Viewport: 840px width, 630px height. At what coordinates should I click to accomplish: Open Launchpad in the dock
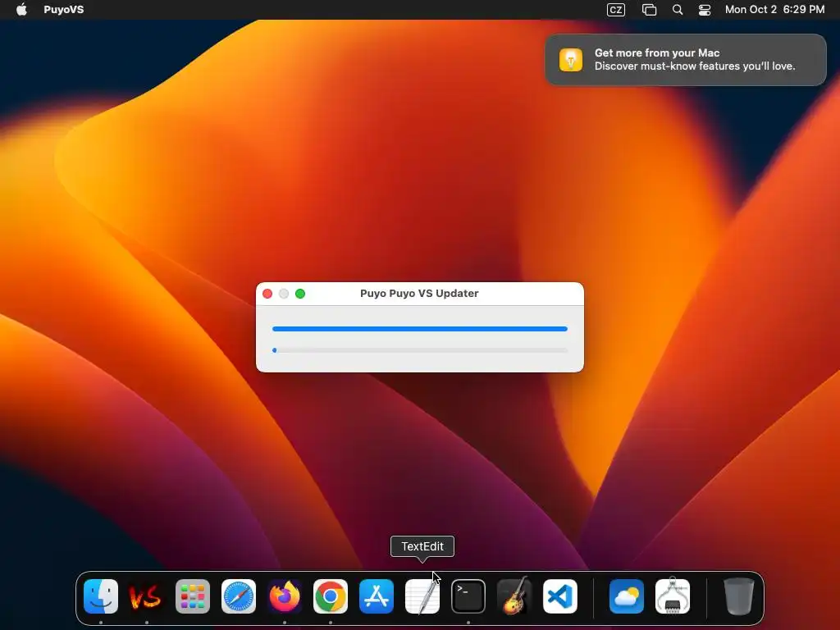click(x=192, y=596)
